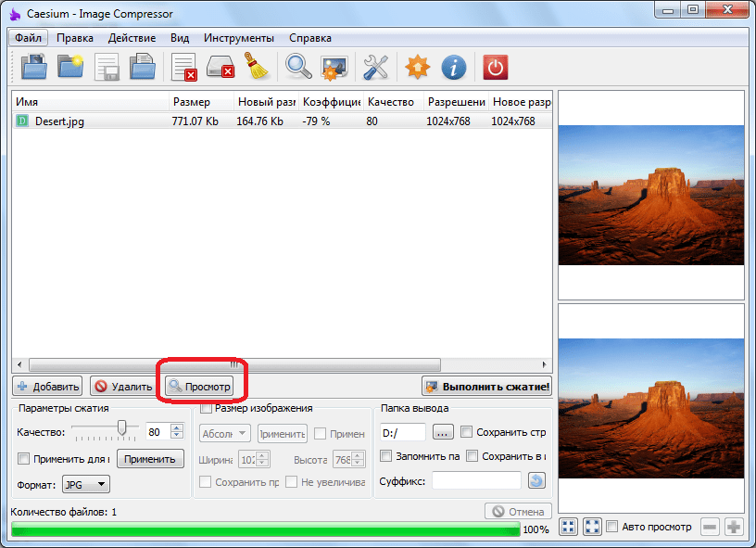Open the Действие menu
756x548 pixels.
pos(132,38)
